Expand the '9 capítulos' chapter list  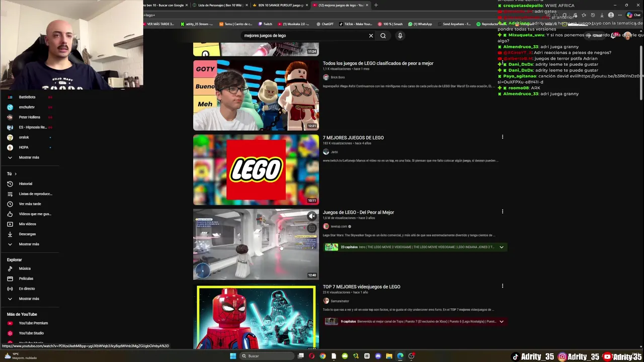click(501, 321)
